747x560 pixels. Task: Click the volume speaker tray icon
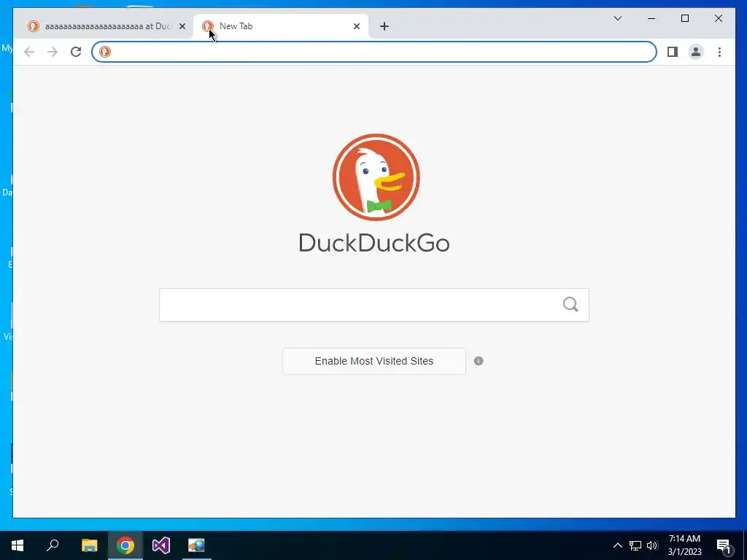click(x=652, y=545)
